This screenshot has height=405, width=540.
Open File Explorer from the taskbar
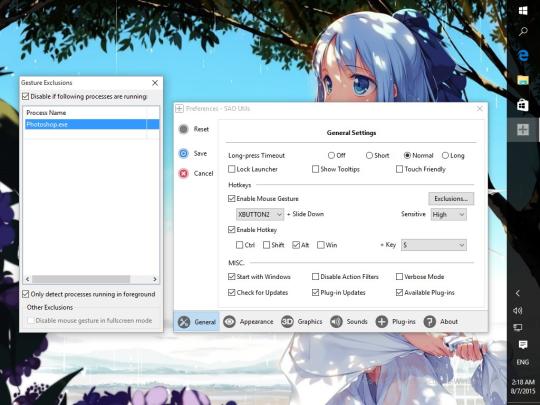(x=523, y=80)
